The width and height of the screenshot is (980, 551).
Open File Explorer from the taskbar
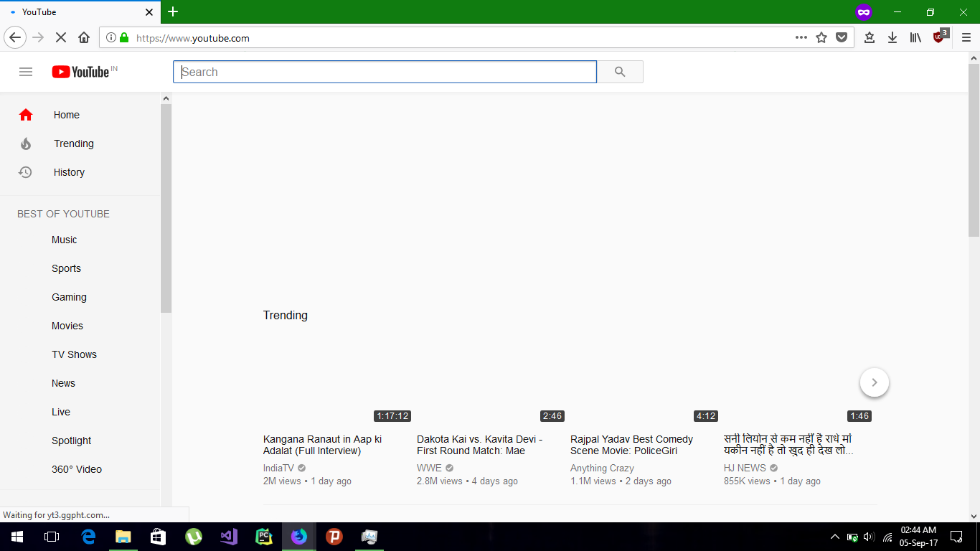click(123, 537)
